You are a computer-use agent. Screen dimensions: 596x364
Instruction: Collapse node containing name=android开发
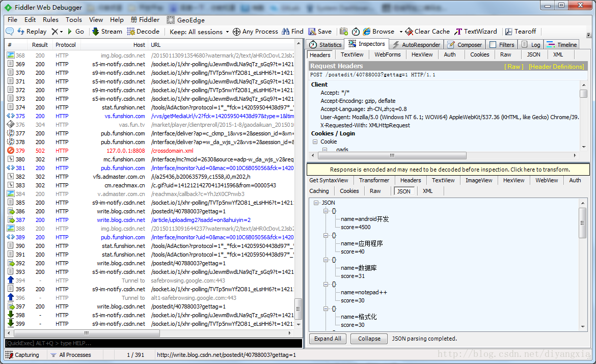[x=326, y=211]
